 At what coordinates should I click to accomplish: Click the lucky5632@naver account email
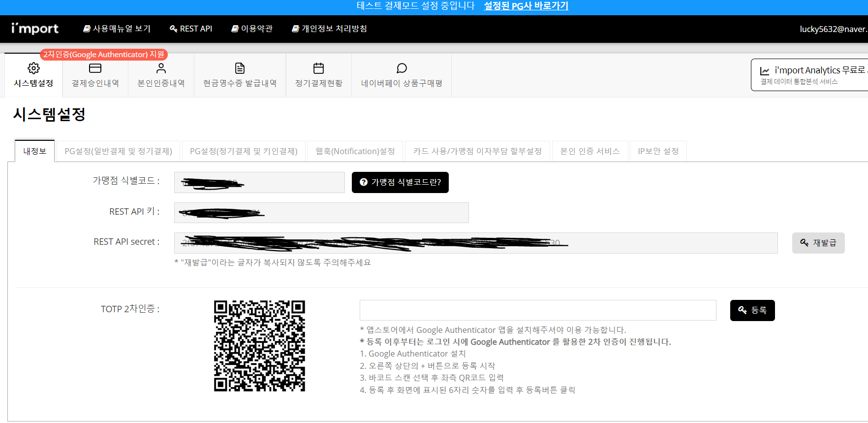point(834,29)
